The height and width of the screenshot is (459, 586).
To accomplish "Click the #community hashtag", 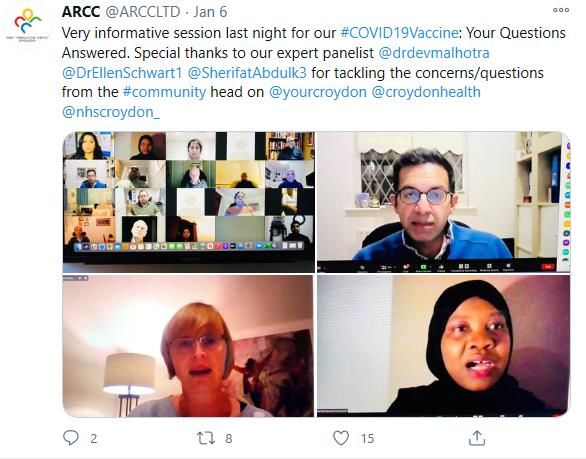I will point(164,92).
